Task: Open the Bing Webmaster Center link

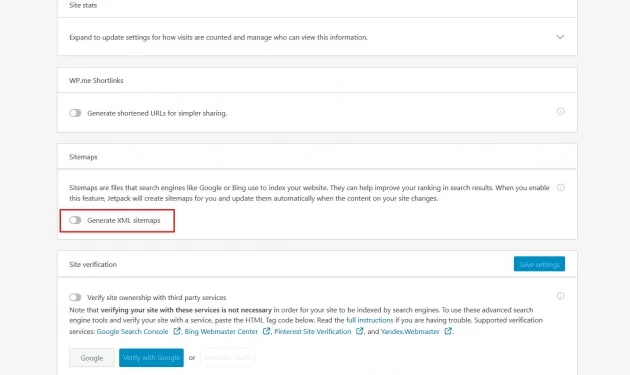Action: coord(221,332)
